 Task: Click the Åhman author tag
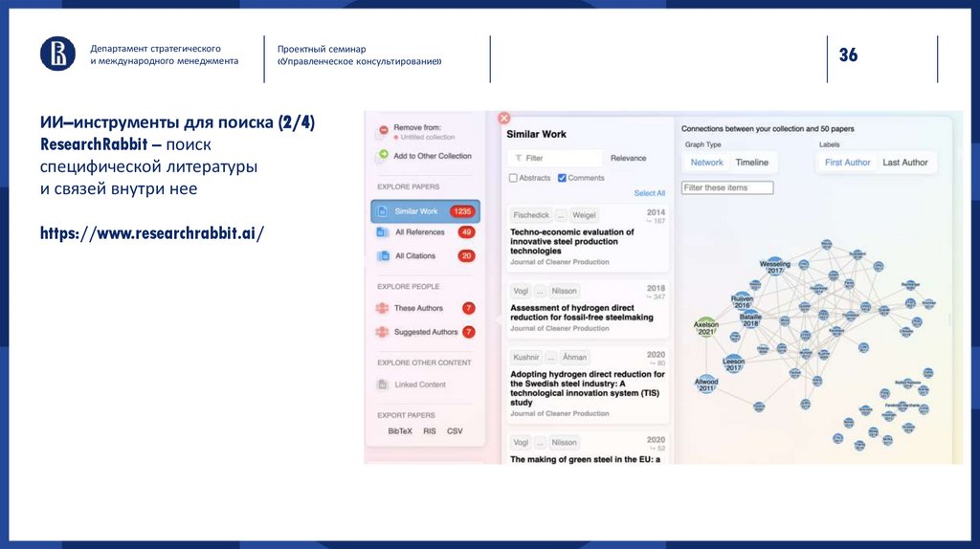[x=574, y=358]
